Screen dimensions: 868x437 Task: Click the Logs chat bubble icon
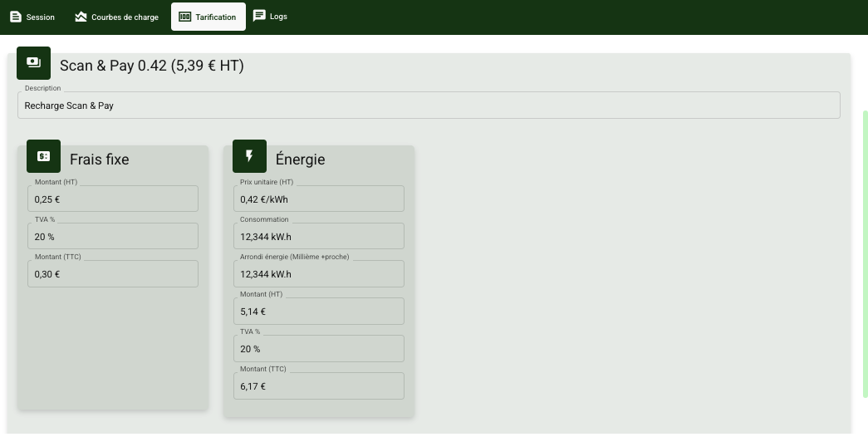259,16
